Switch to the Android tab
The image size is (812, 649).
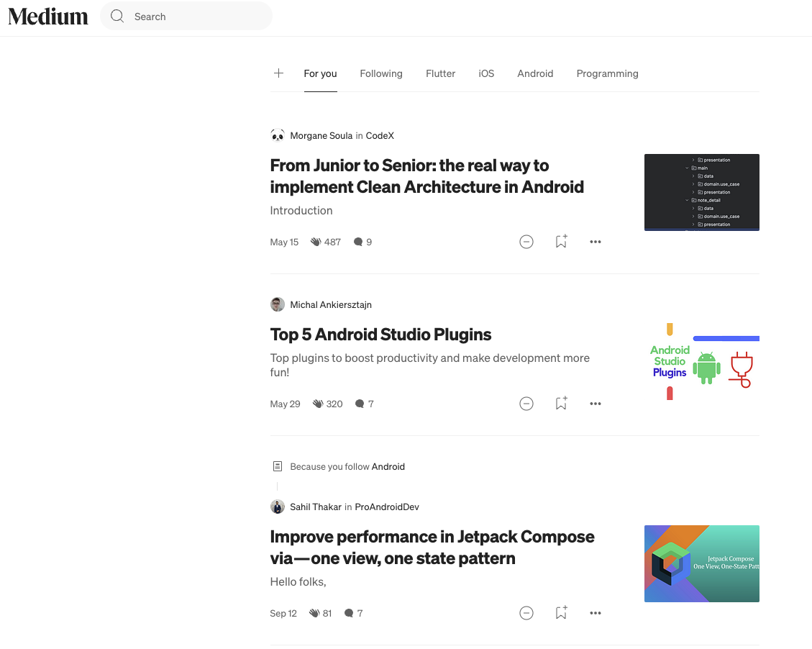(535, 73)
